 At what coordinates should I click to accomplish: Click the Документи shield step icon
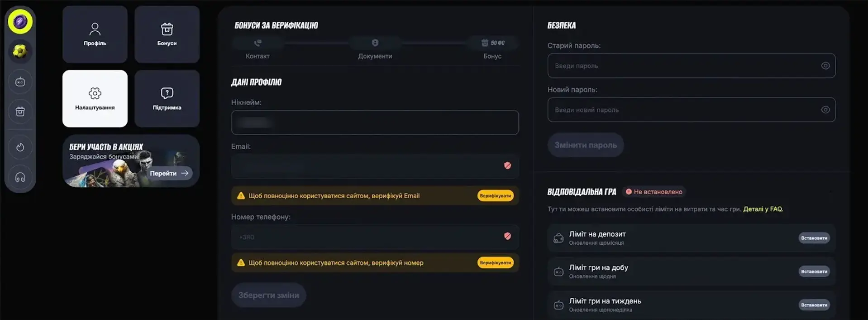375,43
